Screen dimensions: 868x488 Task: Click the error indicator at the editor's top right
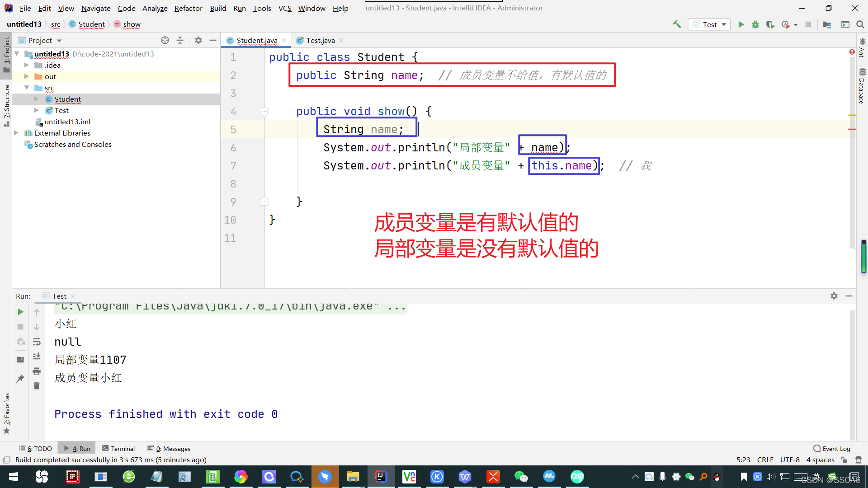852,52
